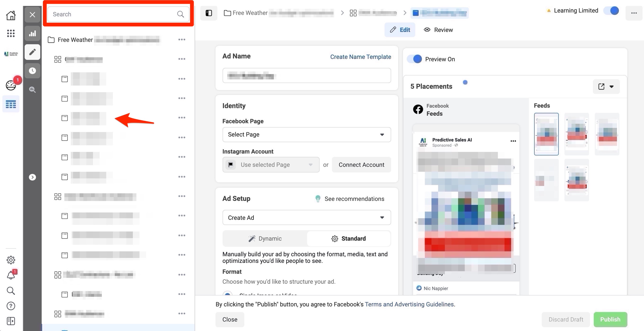Viewport: 644px width, 331px height.
Task: Open the nine-dot All Tools grid
Action: pyautogui.click(x=11, y=33)
